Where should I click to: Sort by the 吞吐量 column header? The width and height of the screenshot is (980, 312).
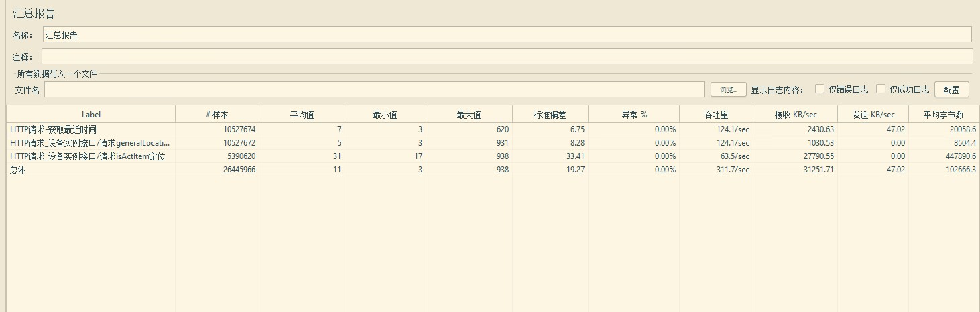point(716,115)
